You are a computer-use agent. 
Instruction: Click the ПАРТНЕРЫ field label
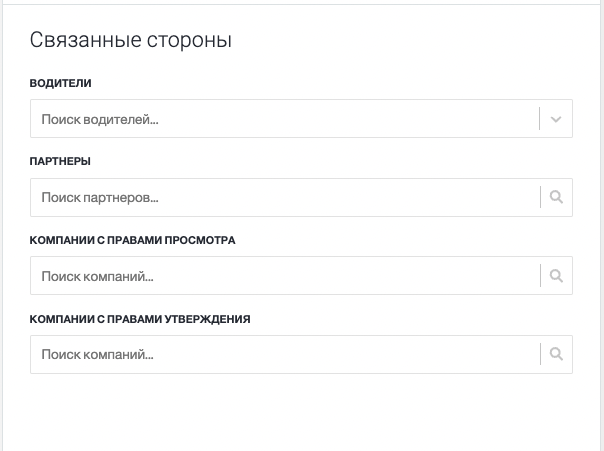click(x=60, y=161)
